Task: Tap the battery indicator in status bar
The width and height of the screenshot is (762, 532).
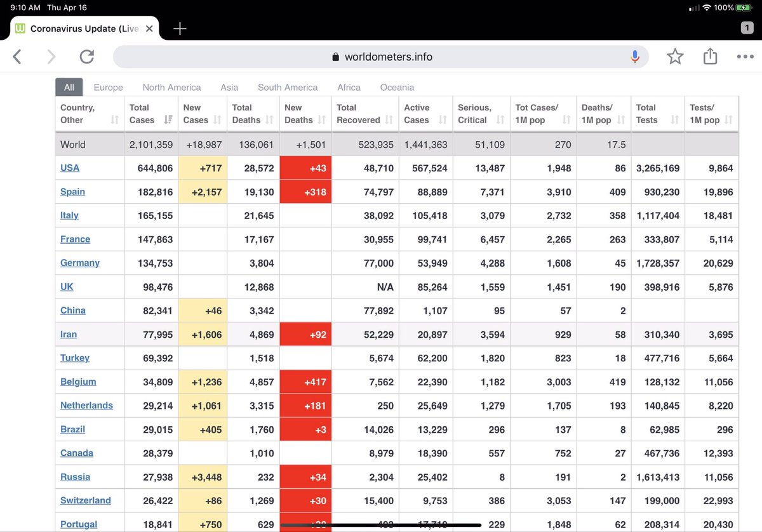Action: pyautogui.click(x=743, y=8)
